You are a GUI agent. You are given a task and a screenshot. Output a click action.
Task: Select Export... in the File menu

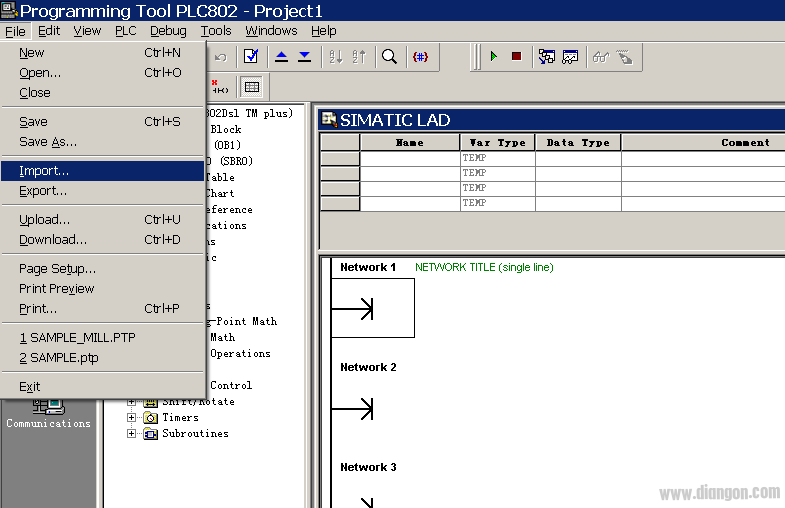102,191
